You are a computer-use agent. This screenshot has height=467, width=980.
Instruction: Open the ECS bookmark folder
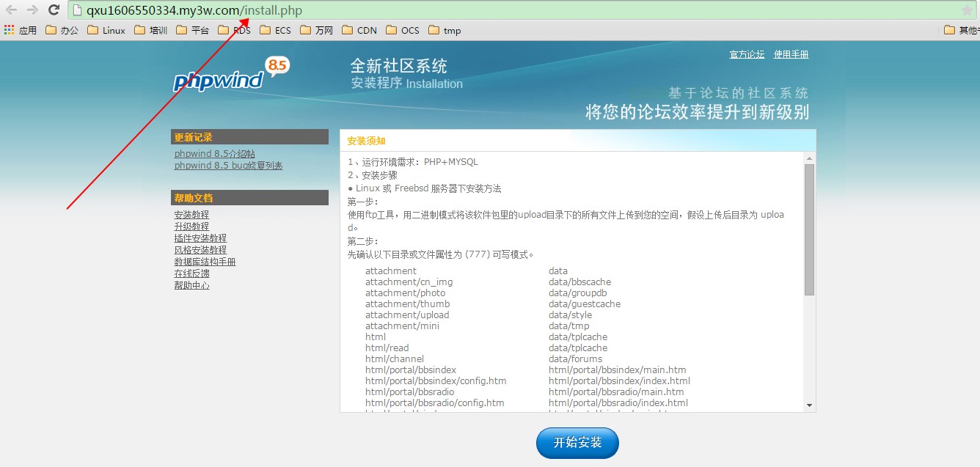click(275, 30)
